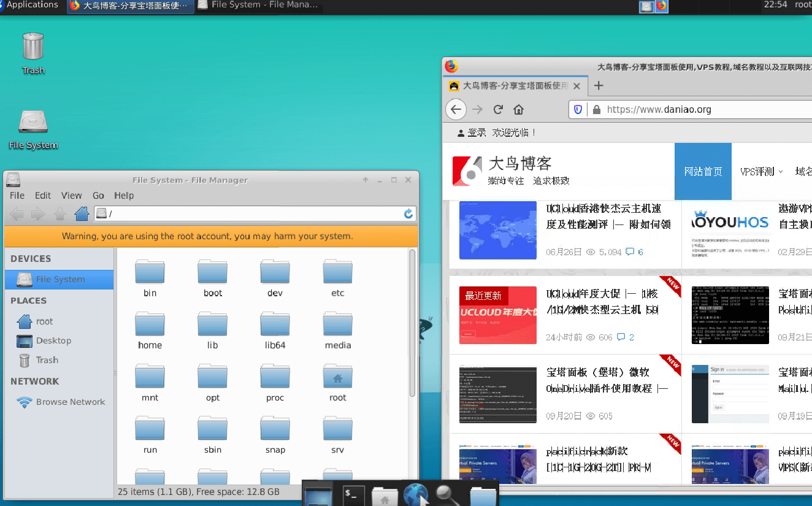Click the home icon in File Manager toolbar
812x506 pixels.
point(82,213)
